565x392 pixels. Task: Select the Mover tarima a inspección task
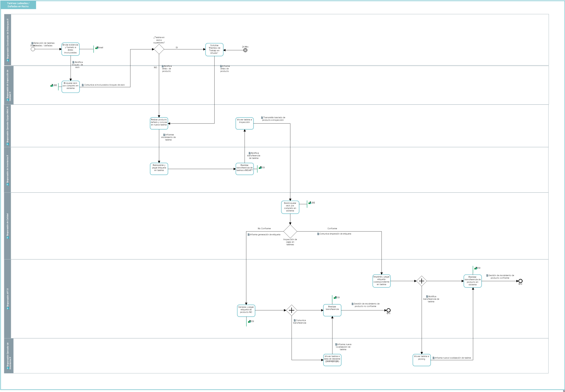click(x=245, y=123)
